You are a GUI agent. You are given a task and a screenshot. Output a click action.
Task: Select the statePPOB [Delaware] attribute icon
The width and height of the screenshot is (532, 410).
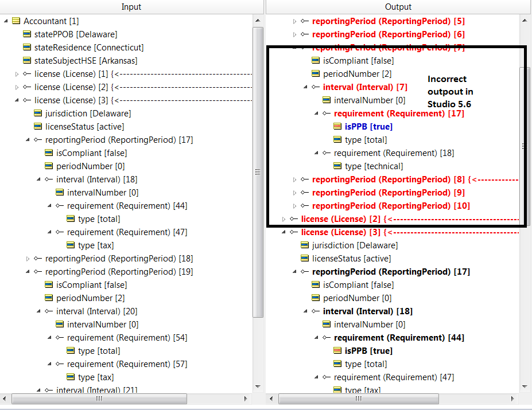pos(27,34)
